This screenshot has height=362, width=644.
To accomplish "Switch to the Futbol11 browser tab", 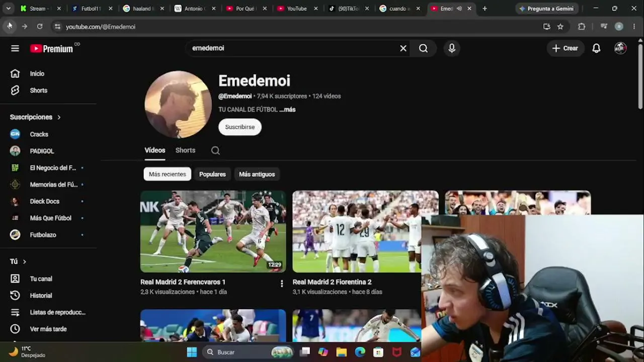I will 92,9.
